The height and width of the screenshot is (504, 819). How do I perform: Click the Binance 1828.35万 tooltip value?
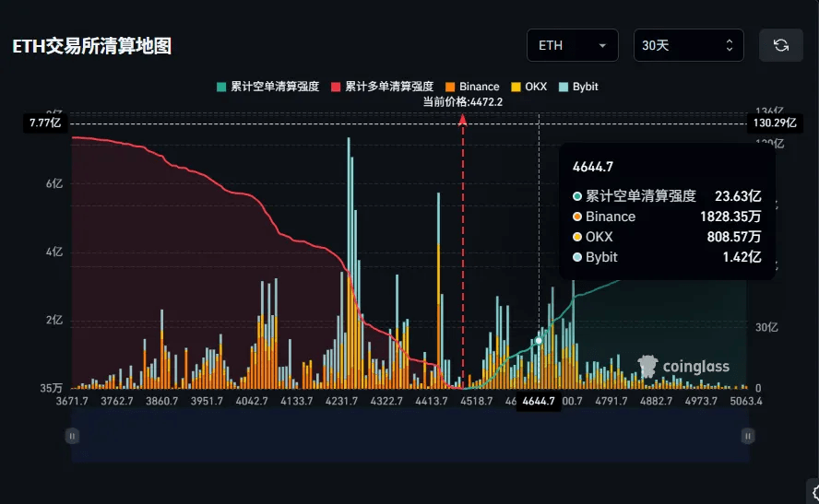pyautogui.click(x=730, y=217)
